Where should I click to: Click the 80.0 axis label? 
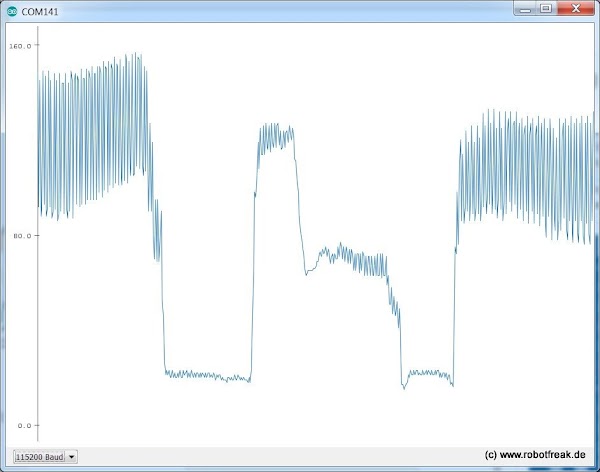pyautogui.click(x=22, y=236)
